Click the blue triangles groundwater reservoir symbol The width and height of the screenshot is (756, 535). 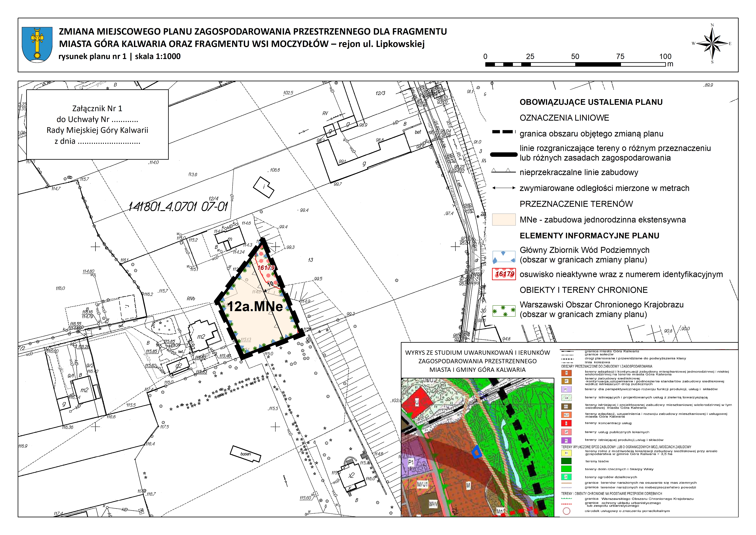pos(504,257)
